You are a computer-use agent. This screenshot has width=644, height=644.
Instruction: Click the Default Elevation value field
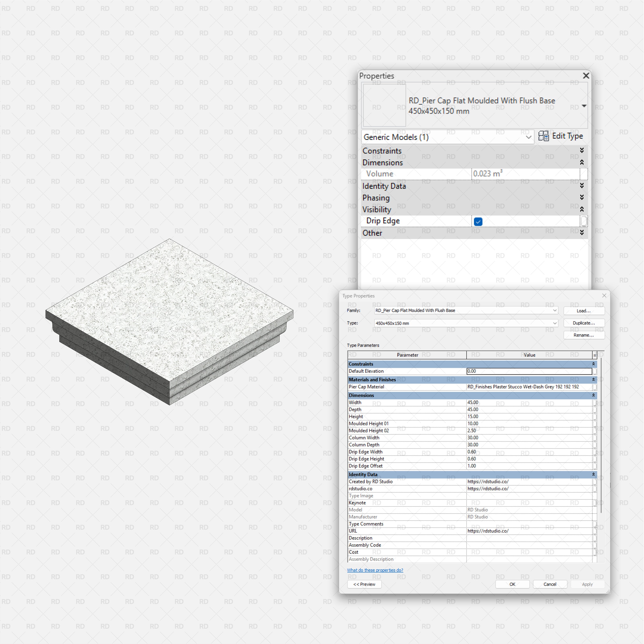pyautogui.click(x=529, y=371)
